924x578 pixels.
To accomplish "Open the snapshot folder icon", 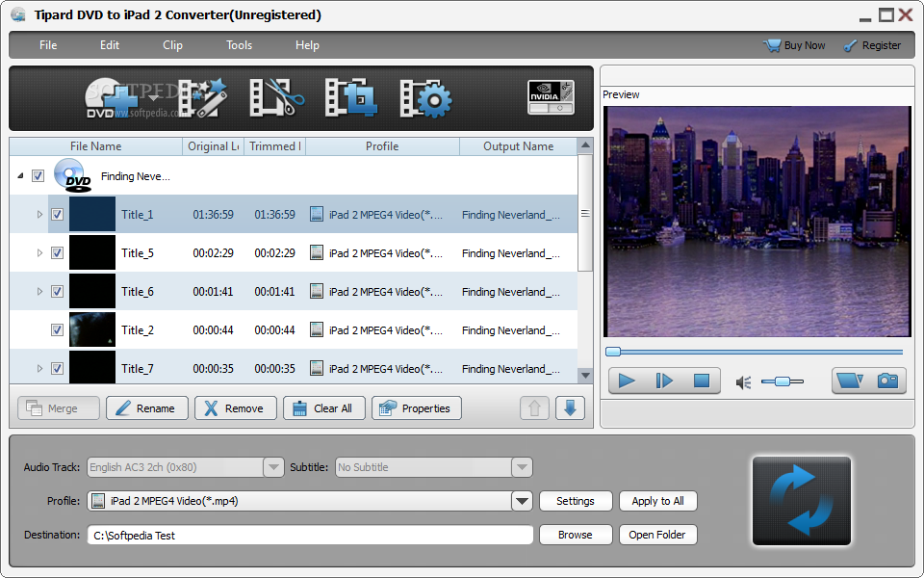I will (850, 381).
